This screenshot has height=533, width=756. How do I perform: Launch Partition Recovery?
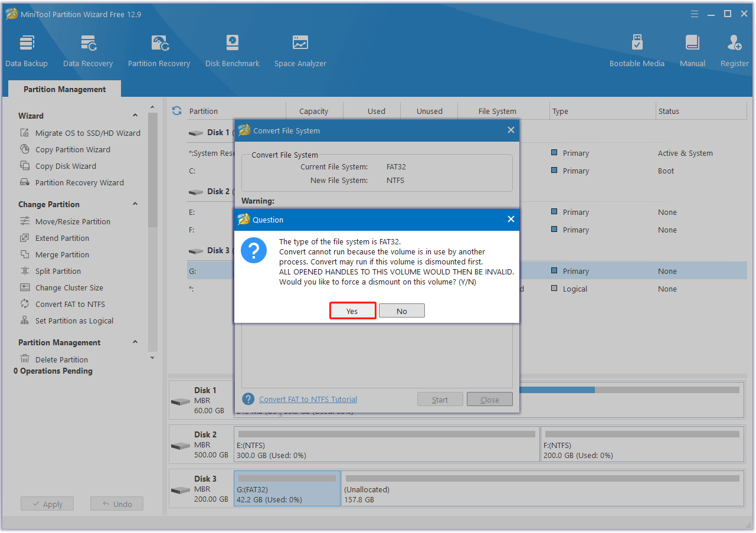pos(159,51)
